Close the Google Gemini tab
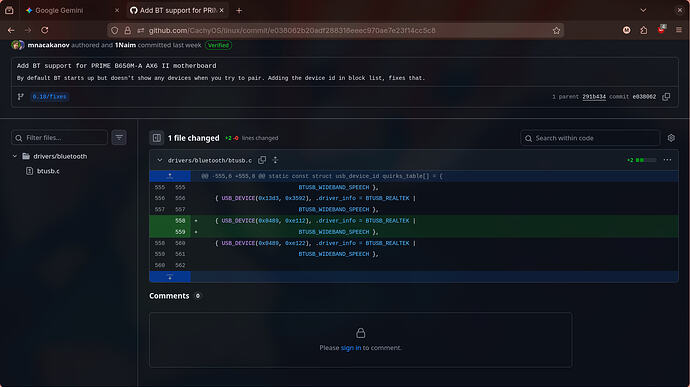Screen dimensions: 690x387 tap(117, 11)
